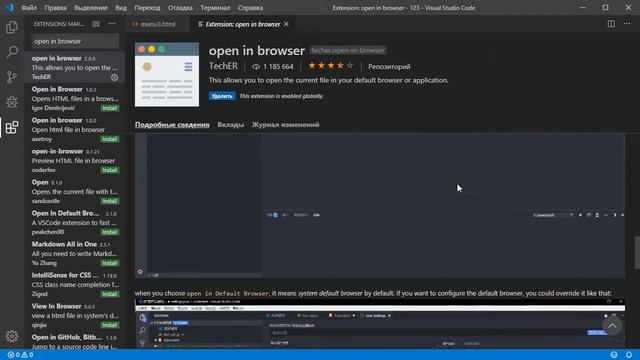Image resolution: width=640 pixels, height=360 pixels.
Task: Click the scroll-to-top arrow button
Action: (x=612, y=326)
